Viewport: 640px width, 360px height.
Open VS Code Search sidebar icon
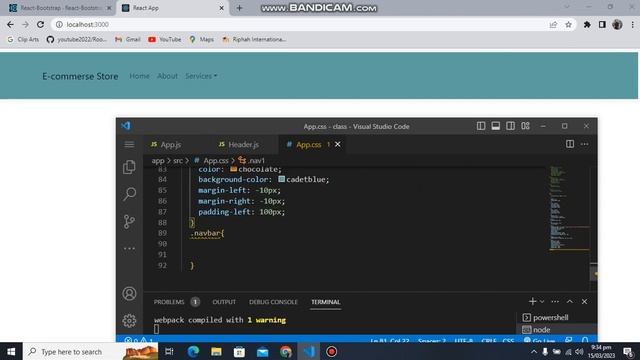(x=129, y=194)
